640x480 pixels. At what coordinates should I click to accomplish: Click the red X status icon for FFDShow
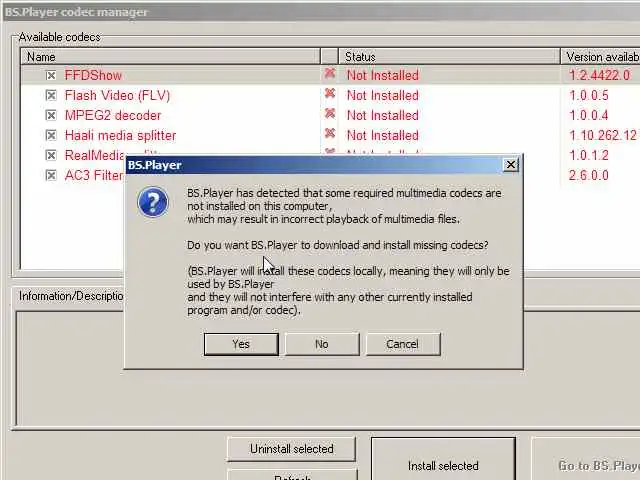click(x=330, y=73)
